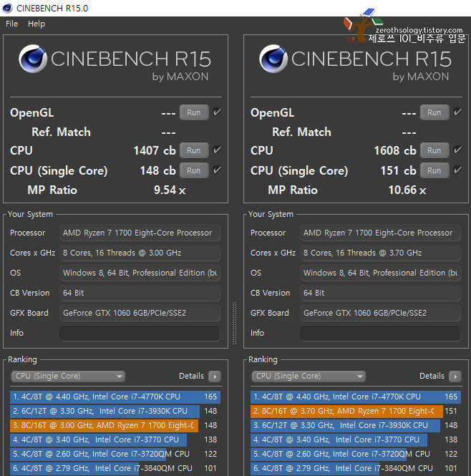Run CPU Single Core test in left panel
The width and height of the screenshot is (471, 476).
(x=194, y=170)
